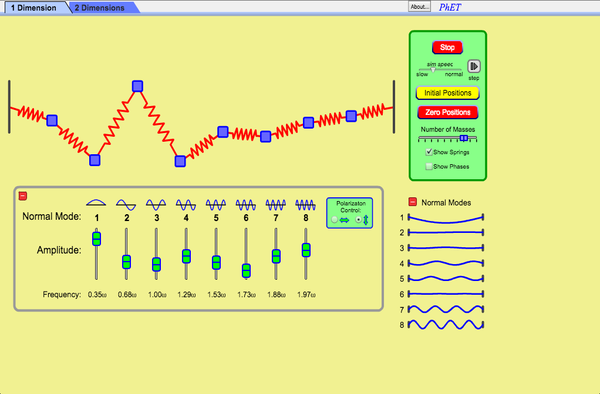Click the 1.97ω frequency value
The image size is (600, 394).
pos(306,295)
